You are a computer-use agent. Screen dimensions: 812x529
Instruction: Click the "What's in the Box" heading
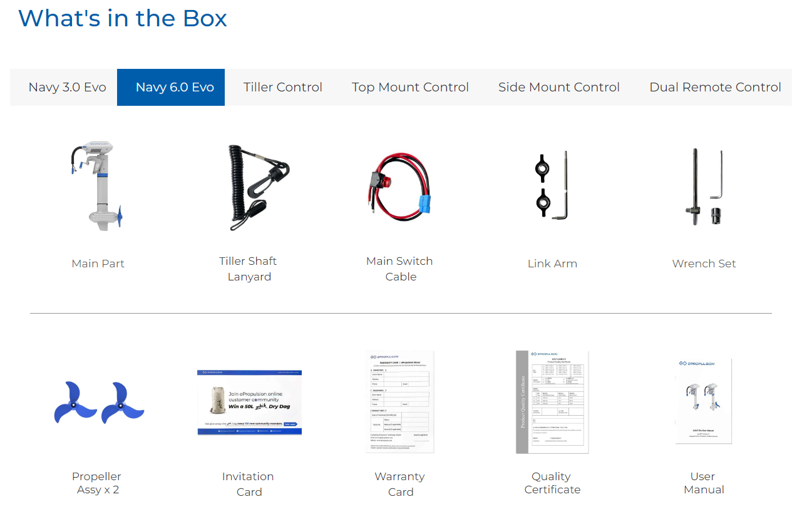click(123, 18)
